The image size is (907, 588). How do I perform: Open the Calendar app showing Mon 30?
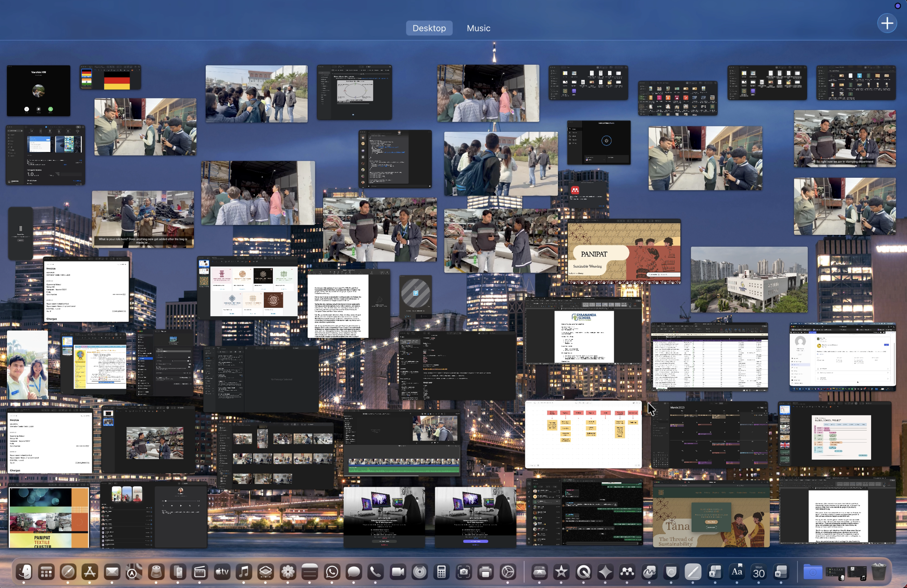(759, 573)
